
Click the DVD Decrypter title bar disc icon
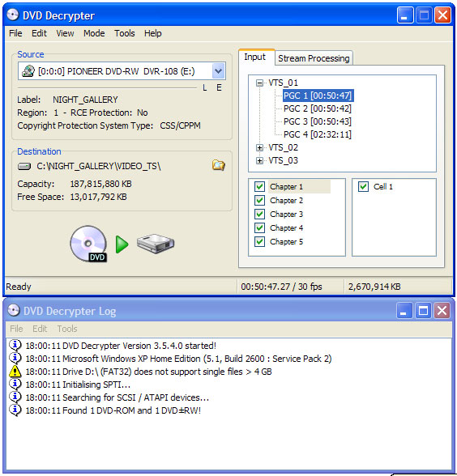pos(13,15)
